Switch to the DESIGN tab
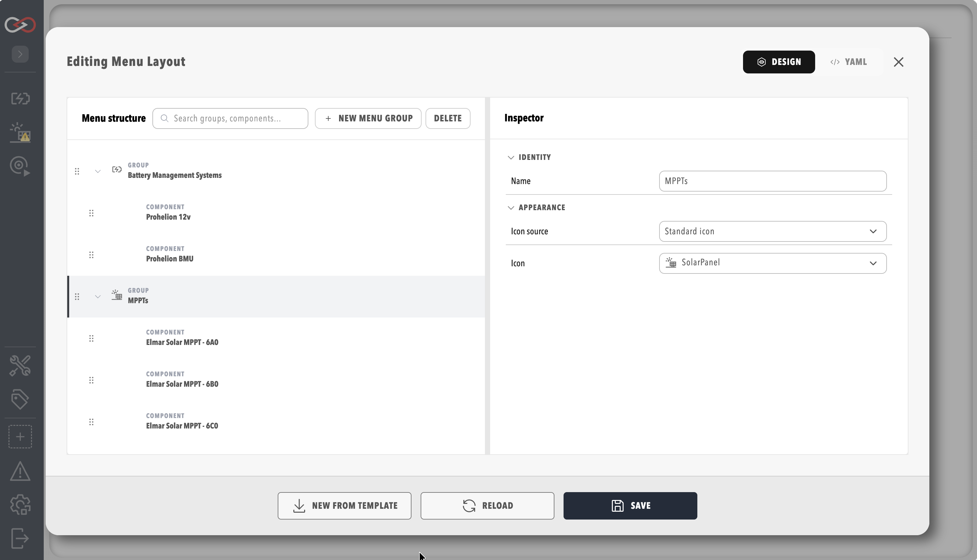This screenshot has height=560, width=977. 779,62
